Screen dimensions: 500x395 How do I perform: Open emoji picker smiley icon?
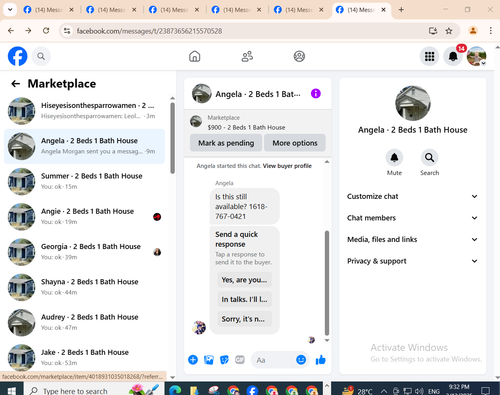tap(301, 360)
